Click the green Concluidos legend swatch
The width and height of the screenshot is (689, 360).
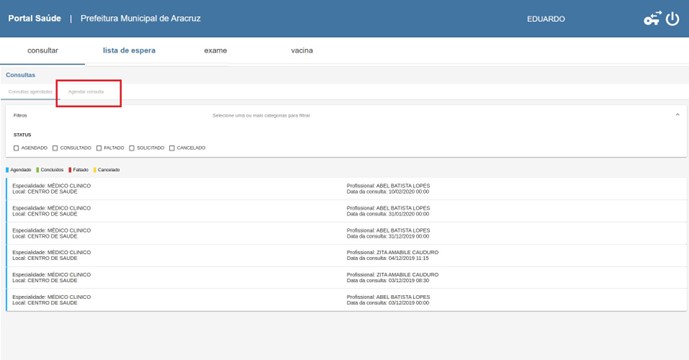38,170
